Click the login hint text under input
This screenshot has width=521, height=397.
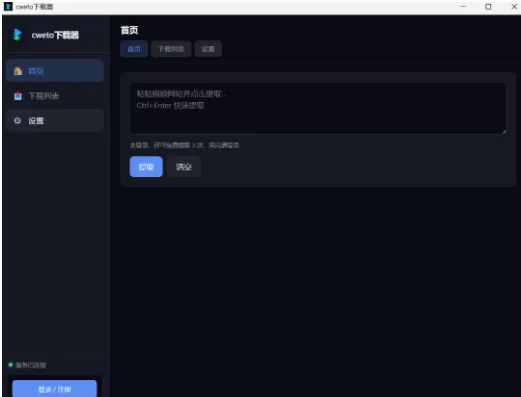[x=184, y=145]
